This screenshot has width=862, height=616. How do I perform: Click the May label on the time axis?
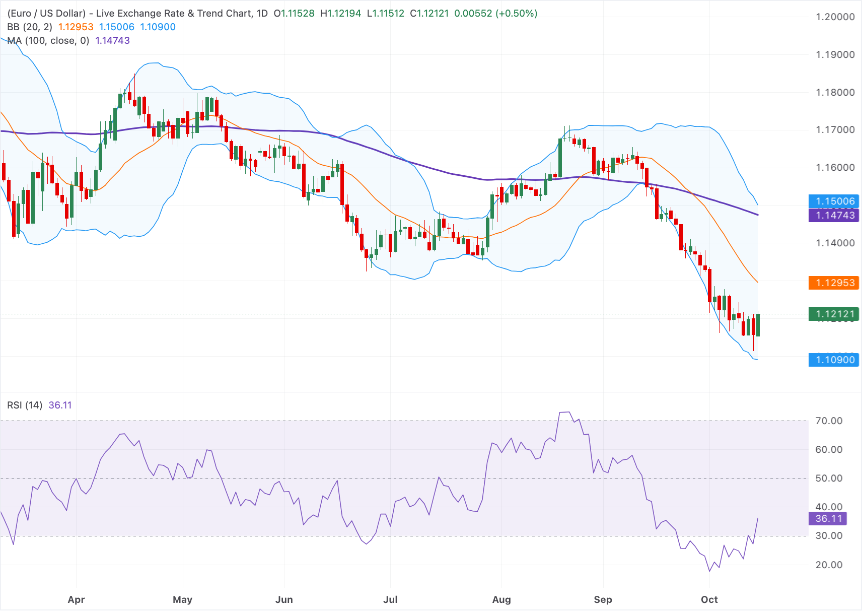coord(182,599)
